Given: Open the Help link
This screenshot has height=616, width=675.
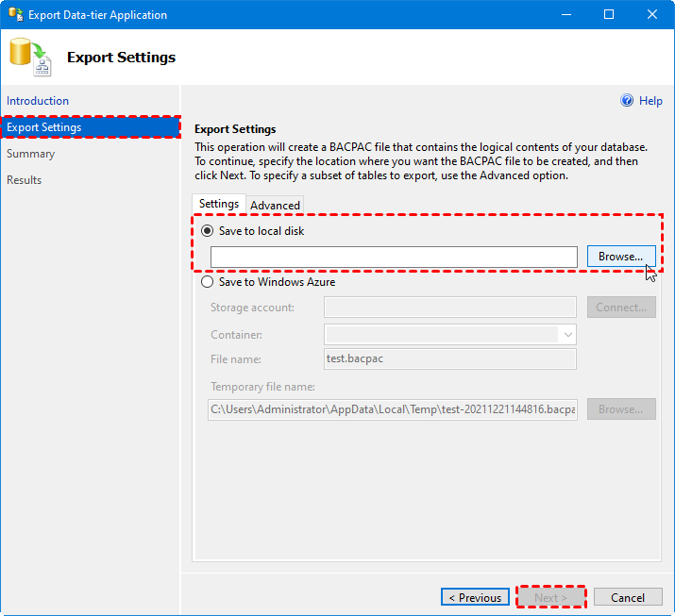Looking at the screenshot, I should [x=650, y=101].
